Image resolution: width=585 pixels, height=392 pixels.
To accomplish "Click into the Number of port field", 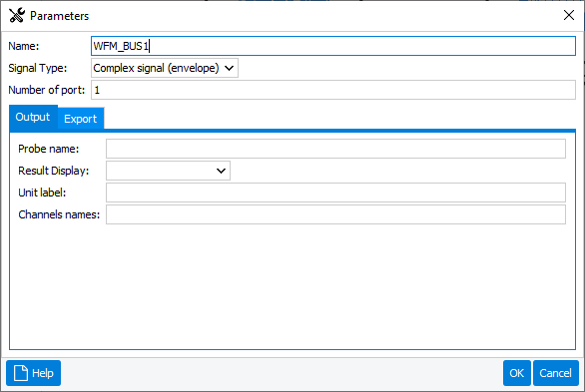I will click(x=333, y=90).
